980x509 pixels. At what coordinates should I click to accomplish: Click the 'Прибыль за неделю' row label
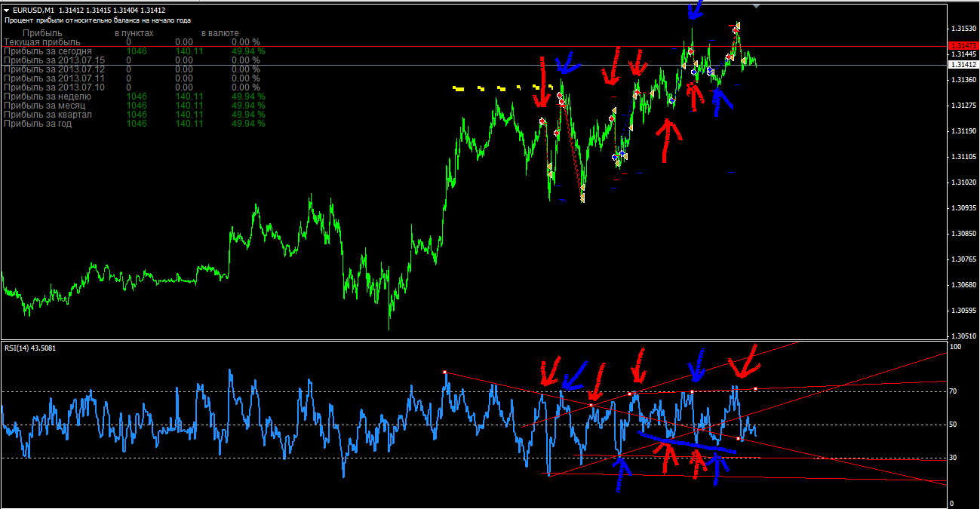48,97
